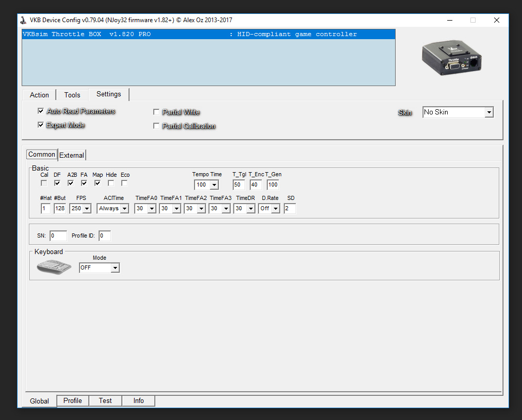Click the T_Tgl field with 50
522x420 pixels.
[239, 185]
